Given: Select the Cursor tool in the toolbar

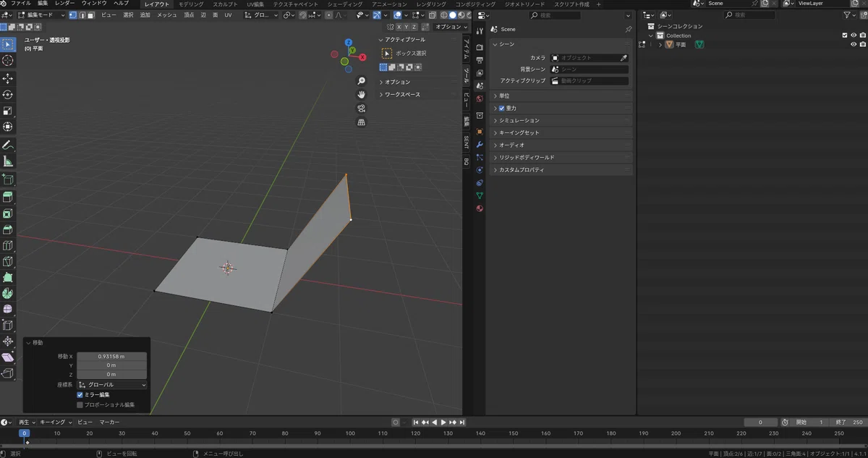Looking at the screenshot, I should coord(8,61).
